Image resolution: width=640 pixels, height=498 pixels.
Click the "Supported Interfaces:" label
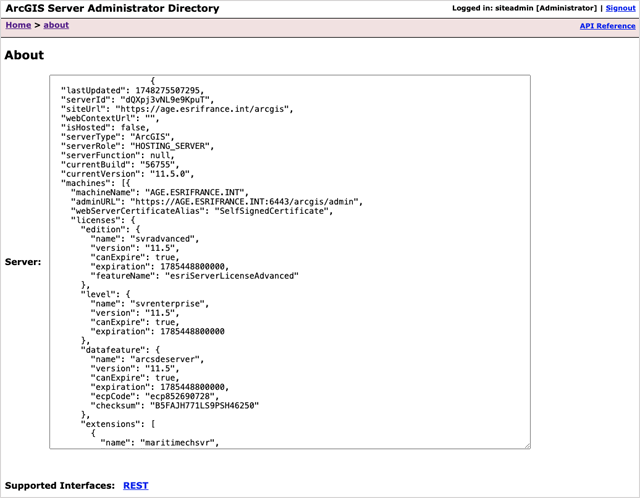(60, 485)
